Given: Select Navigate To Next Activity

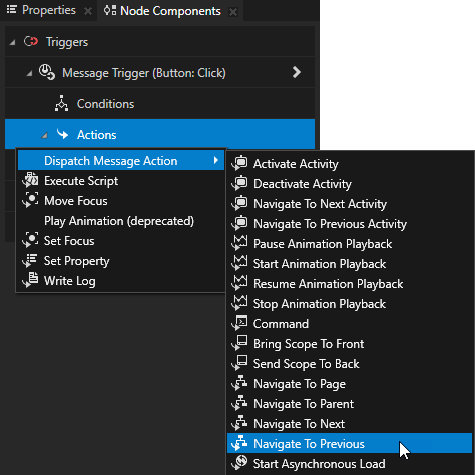Looking at the screenshot, I should (349, 204).
